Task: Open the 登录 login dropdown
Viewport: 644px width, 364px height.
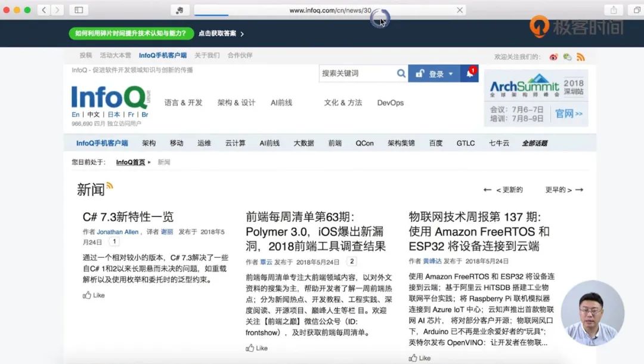Action: pos(434,73)
